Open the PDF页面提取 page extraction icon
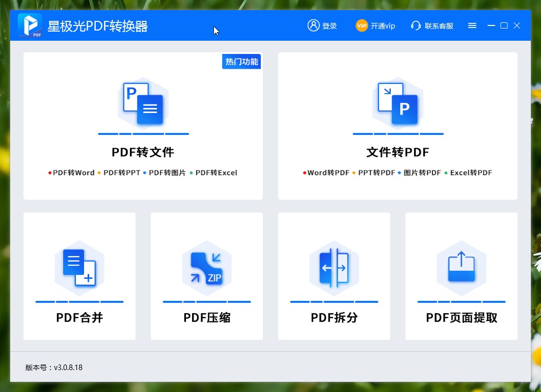Screen dimensions: 541x392 [x=461, y=268]
